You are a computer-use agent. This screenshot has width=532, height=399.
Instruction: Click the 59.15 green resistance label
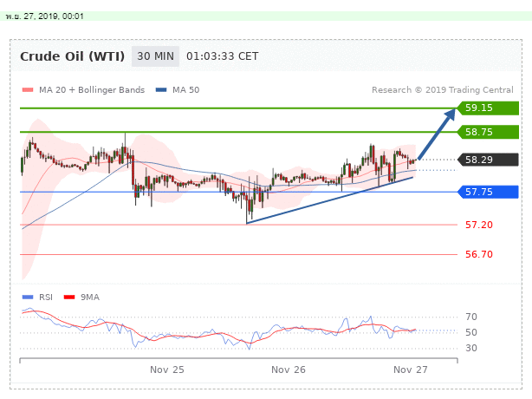pos(488,108)
